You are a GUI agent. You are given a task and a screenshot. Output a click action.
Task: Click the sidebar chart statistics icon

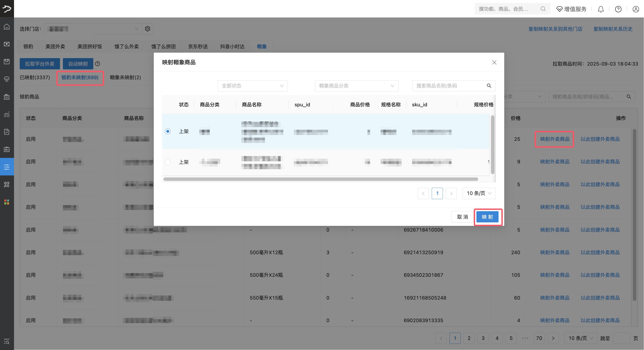pos(7,114)
